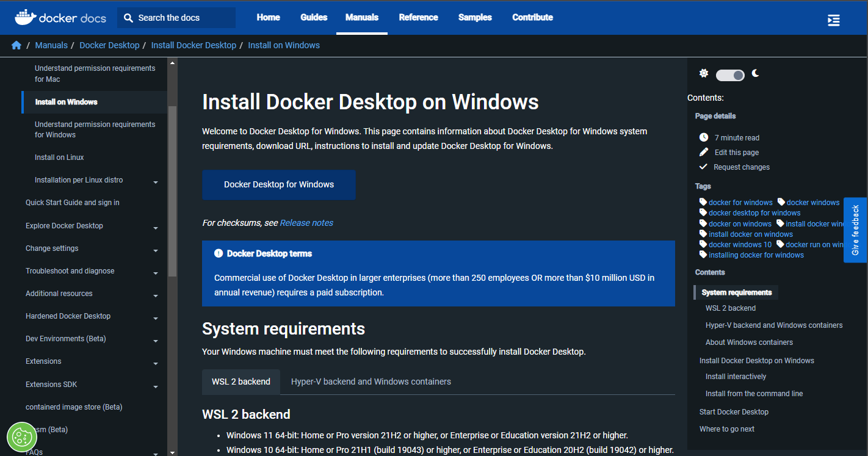Click Install Docker Desktop in breadcrumb
The height and width of the screenshot is (456, 868).
193,45
